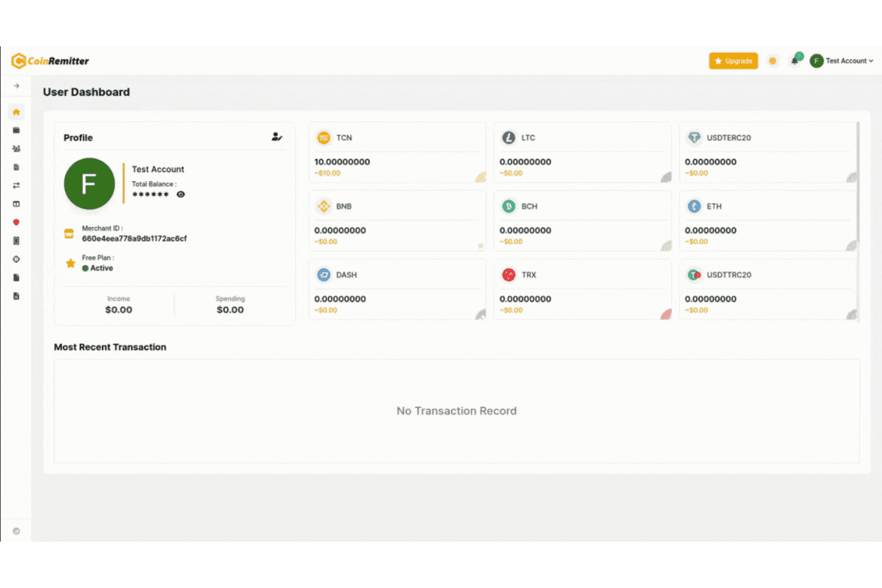882x588 pixels.
Task: Click the User Dashboard heading
Action: 86,92
